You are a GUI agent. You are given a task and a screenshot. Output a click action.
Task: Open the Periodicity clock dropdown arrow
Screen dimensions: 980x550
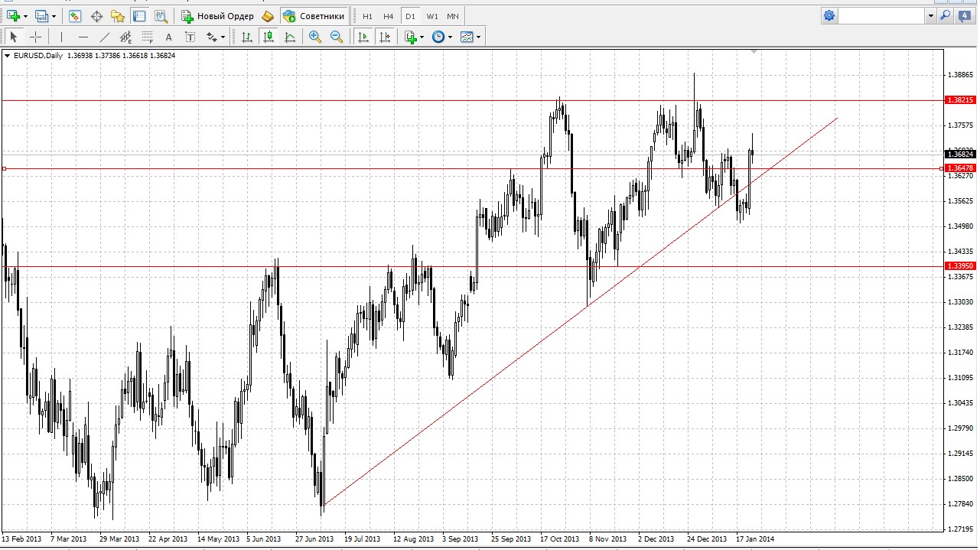tap(451, 37)
